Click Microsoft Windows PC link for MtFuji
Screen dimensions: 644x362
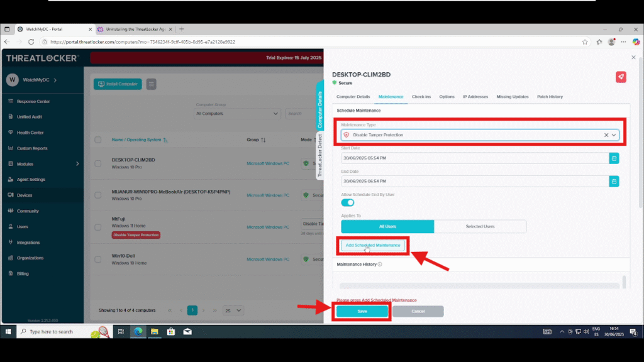[x=268, y=227]
